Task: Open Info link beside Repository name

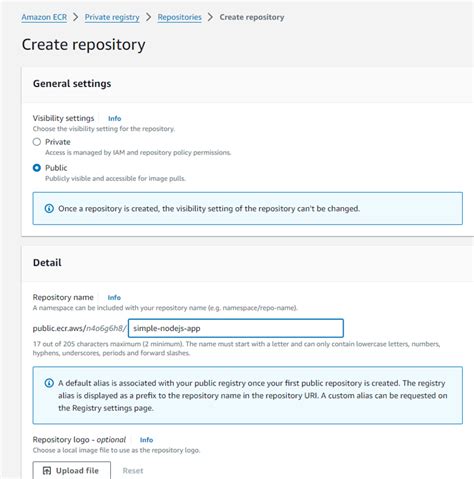Action: pyautogui.click(x=114, y=297)
